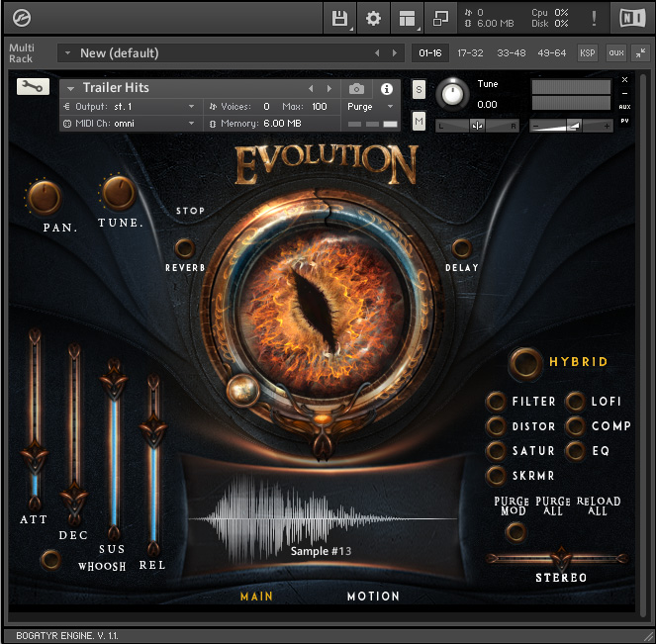656x644 pixels.
Task: Click PURGE MOD button
Action: coord(512,506)
